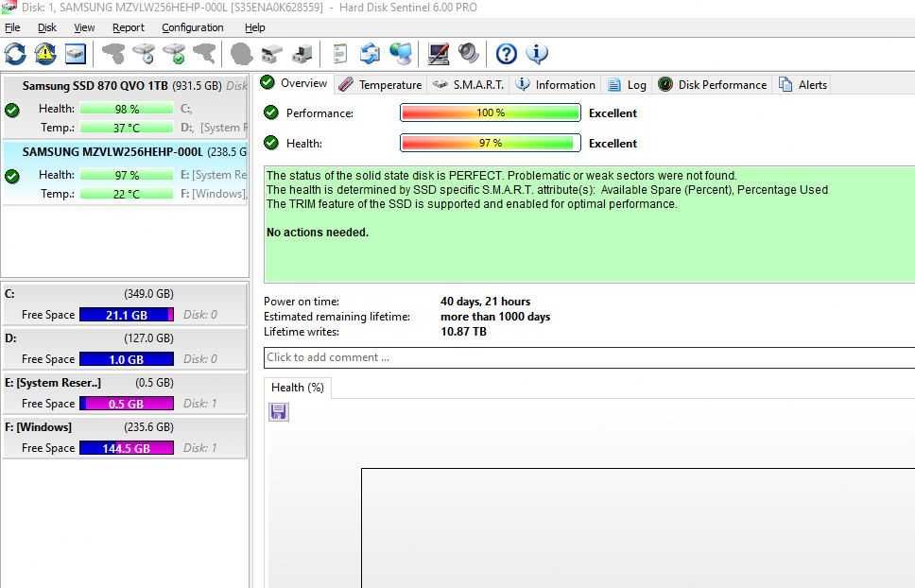Select the Samsung SSD 870 QVO 1TB disk
Screen dimensions: 915x588
point(126,106)
